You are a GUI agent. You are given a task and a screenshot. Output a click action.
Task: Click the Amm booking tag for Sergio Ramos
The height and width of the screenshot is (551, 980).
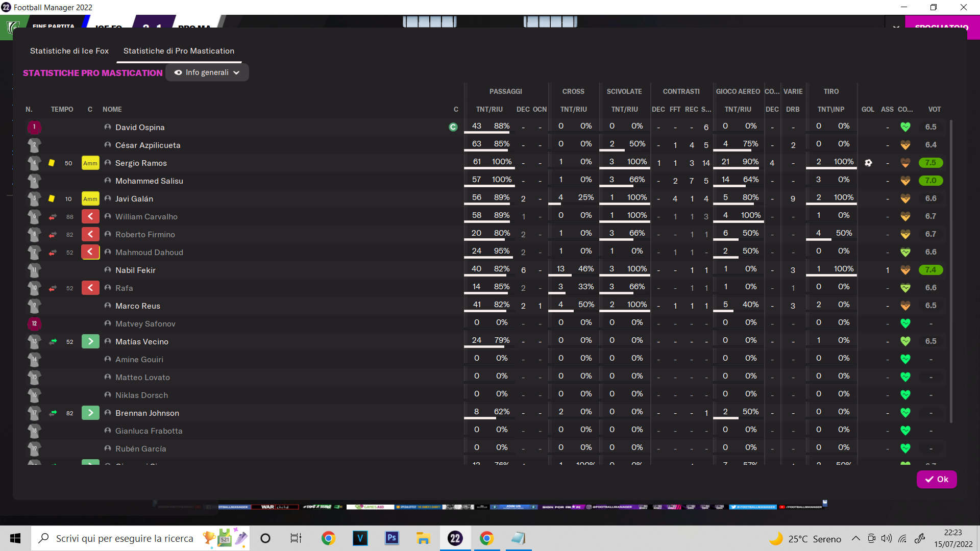coord(90,163)
